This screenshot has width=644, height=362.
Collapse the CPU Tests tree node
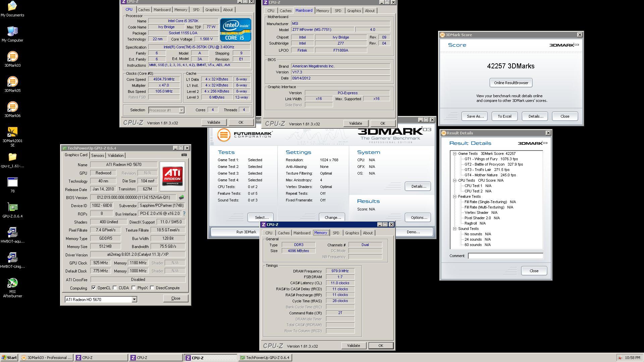point(455,180)
